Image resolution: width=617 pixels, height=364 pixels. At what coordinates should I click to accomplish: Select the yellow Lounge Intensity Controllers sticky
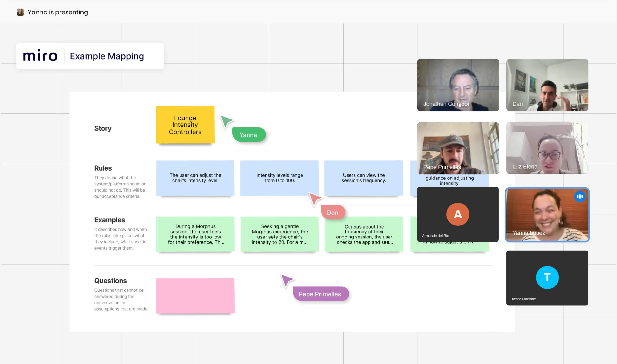[185, 125]
